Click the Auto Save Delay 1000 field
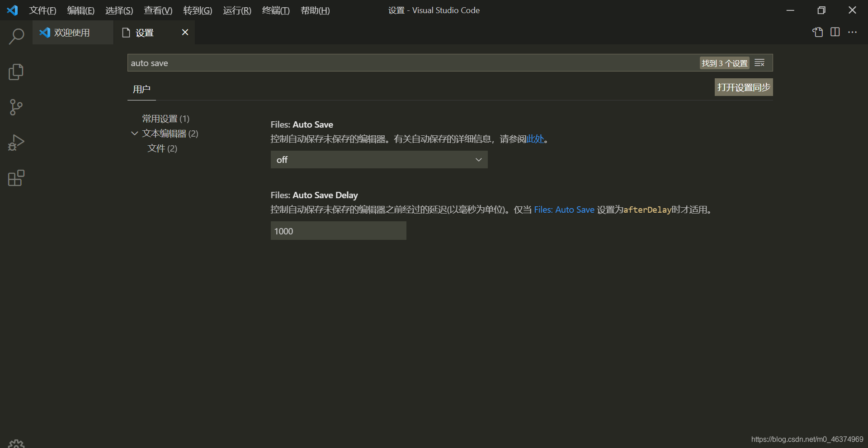Image resolution: width=868 pixels, height=448 pixels. point(338,231)
